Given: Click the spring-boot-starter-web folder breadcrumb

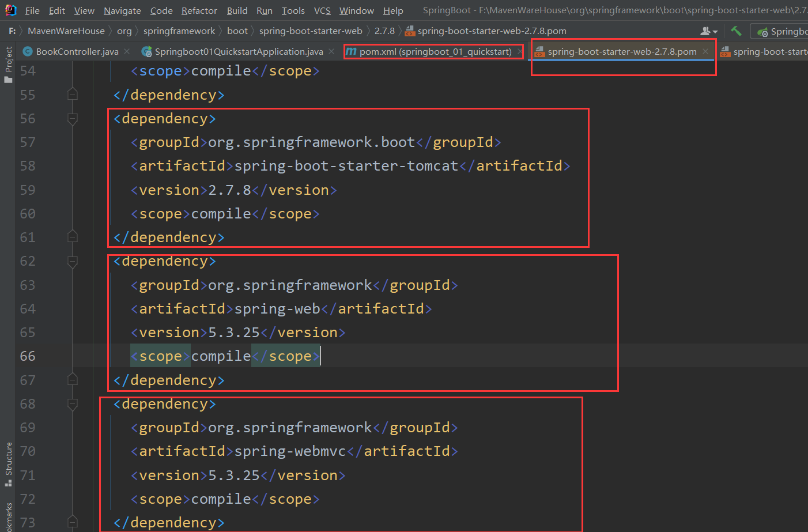Looking at the screenshot, I should point(311,31).
